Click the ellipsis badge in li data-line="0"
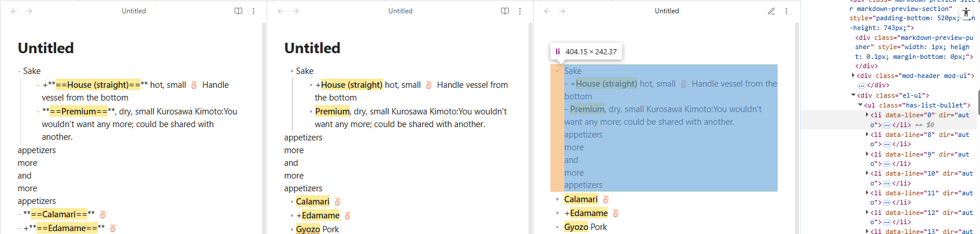The height and width of the screenshot is (234, 980). click(x=886, y=125)
